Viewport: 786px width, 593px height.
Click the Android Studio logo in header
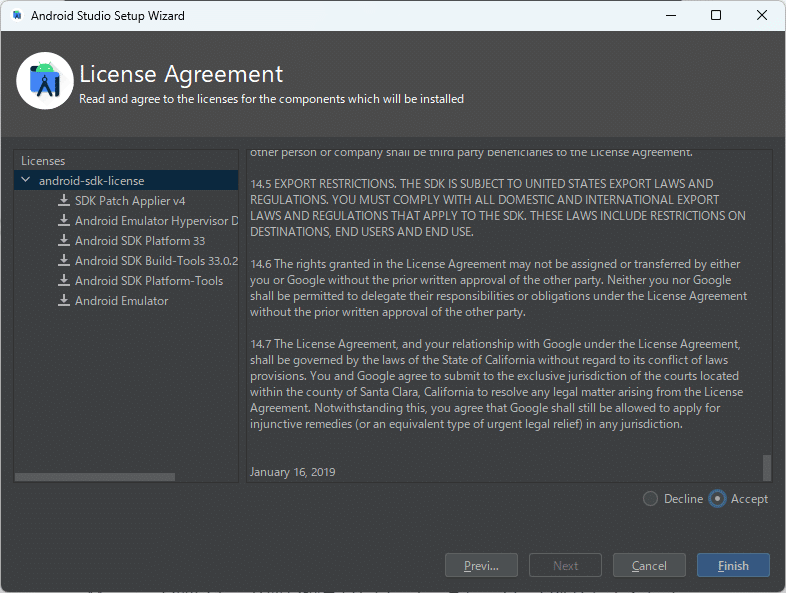coord(45,81)
